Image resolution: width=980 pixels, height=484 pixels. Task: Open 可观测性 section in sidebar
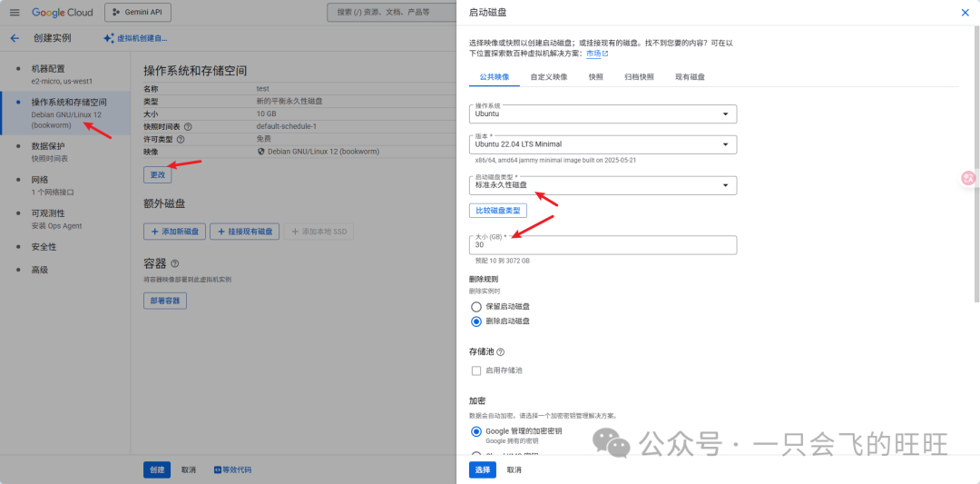[x=65, y=219]
